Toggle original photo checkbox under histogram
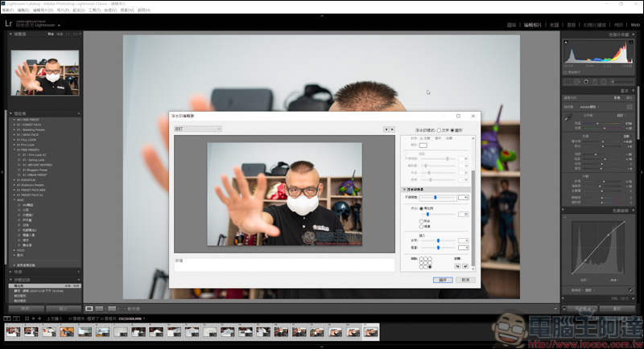This screenshot has height=349, width=644. 566,72
